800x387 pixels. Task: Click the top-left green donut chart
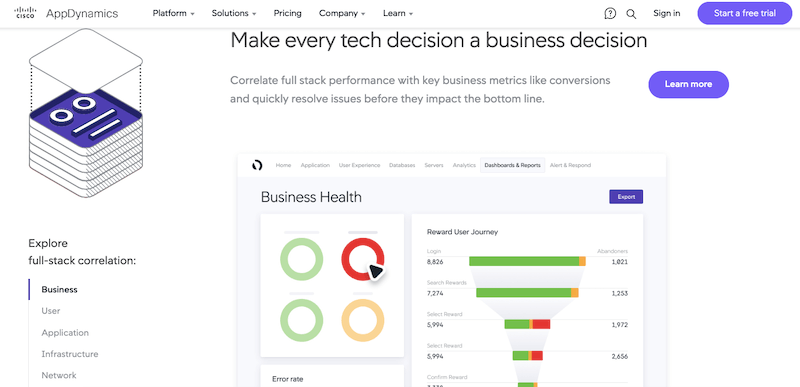tap(302, 259)
